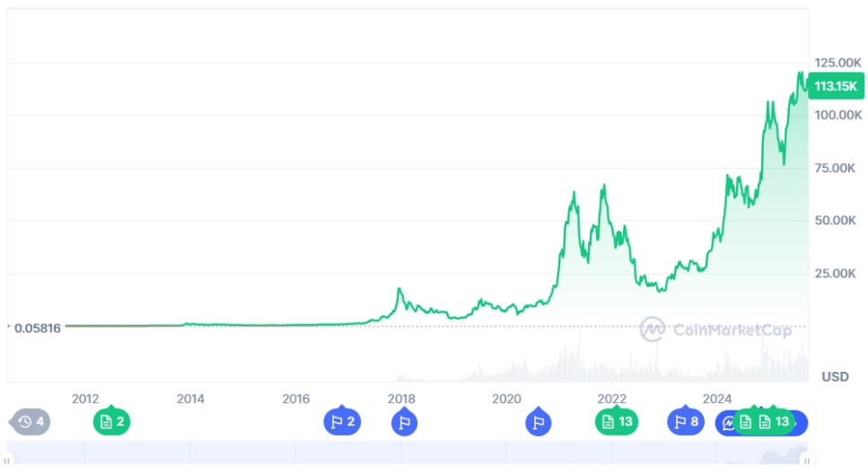
Task: Open the green document marker labeled 2
Action: 111,421
